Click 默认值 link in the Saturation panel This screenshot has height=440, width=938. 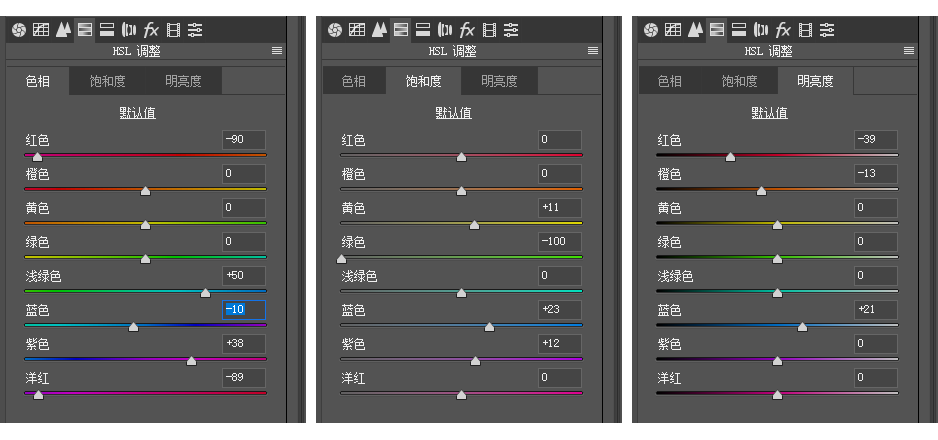(x=453, y=113)
